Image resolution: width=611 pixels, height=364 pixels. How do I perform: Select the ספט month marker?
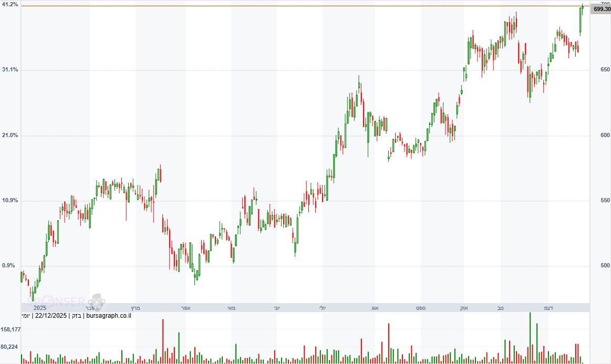click(421, 308)
